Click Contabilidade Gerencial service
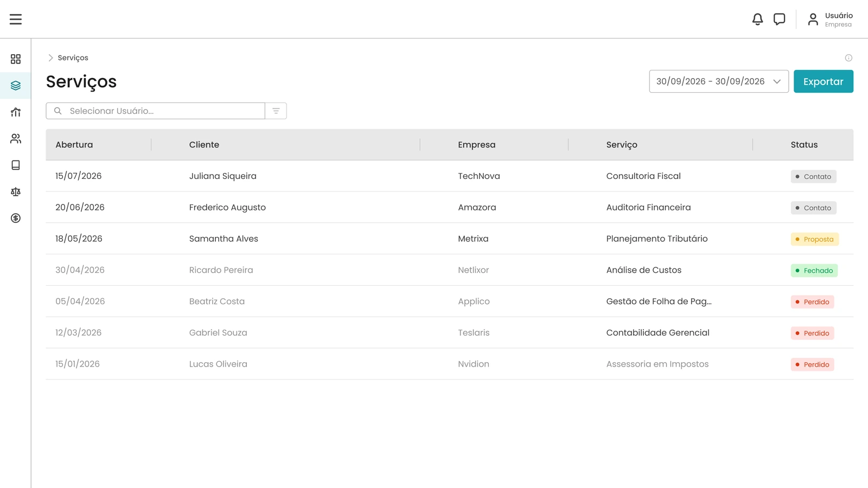This screenshot has height=488, width=868. click(658, 332)
